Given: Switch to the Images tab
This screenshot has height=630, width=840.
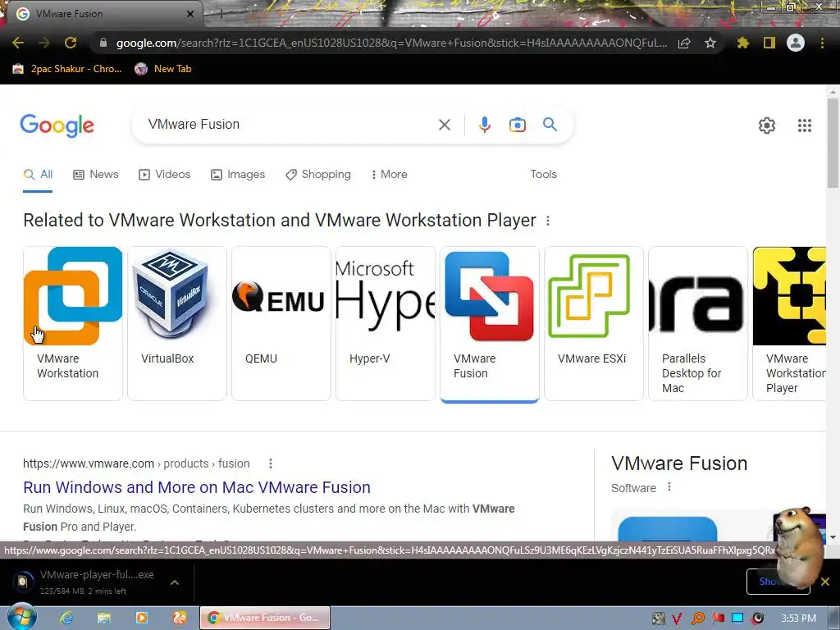Looking at the screenshot, I should point(238,175).
